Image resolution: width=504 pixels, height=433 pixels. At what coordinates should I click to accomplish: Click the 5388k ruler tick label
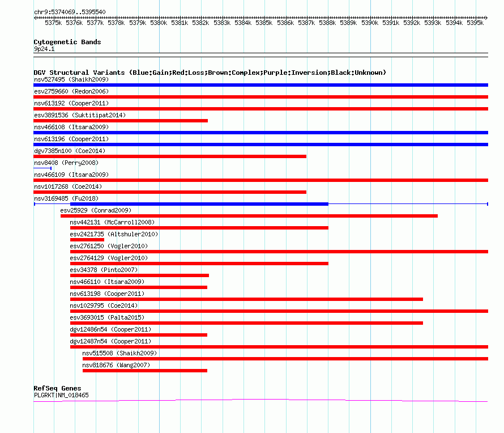pyautogui.click(x=327, y=23)
